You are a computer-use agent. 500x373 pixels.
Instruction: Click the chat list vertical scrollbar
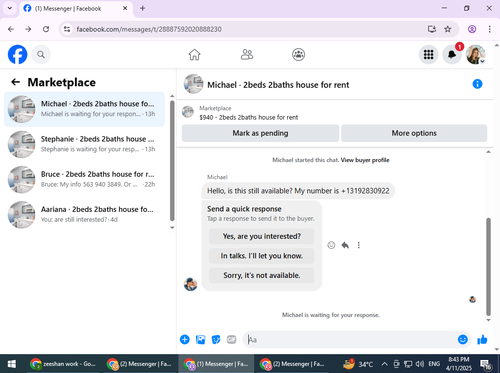click(x=172, y=160)
